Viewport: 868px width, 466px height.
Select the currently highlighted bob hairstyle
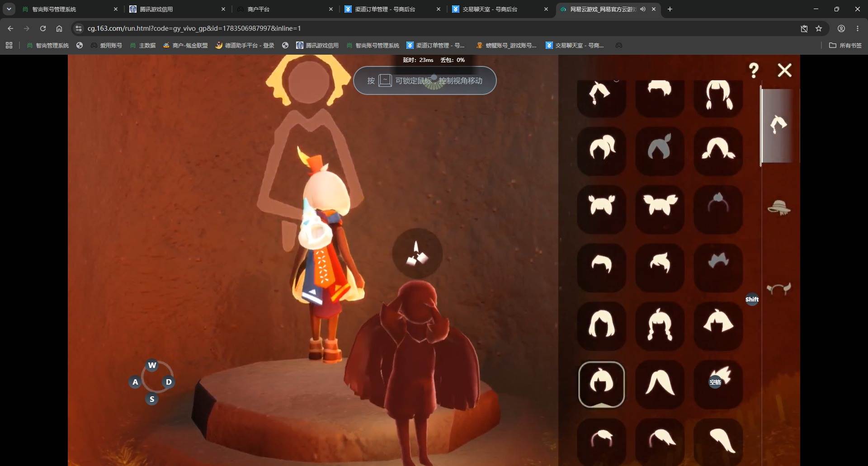[x=601, y=384]
